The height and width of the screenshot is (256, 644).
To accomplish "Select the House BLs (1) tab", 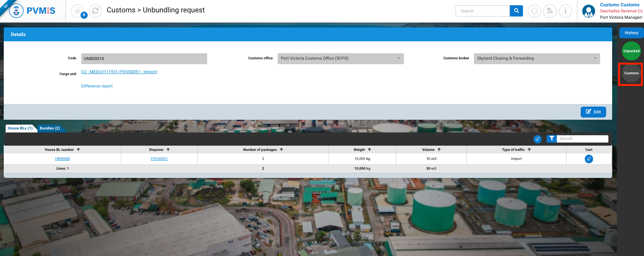I will pos(20,128).
